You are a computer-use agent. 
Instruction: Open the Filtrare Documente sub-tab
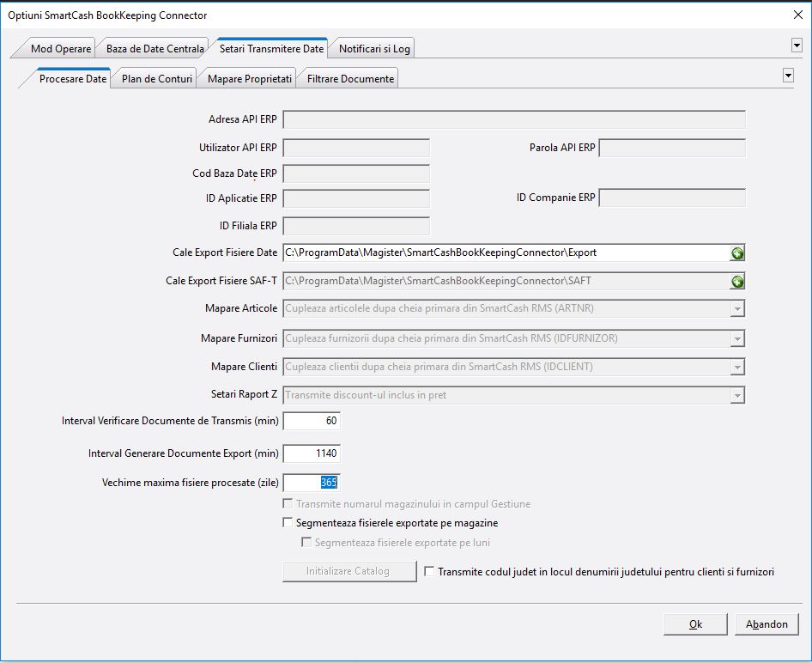[x=350, y=79]
